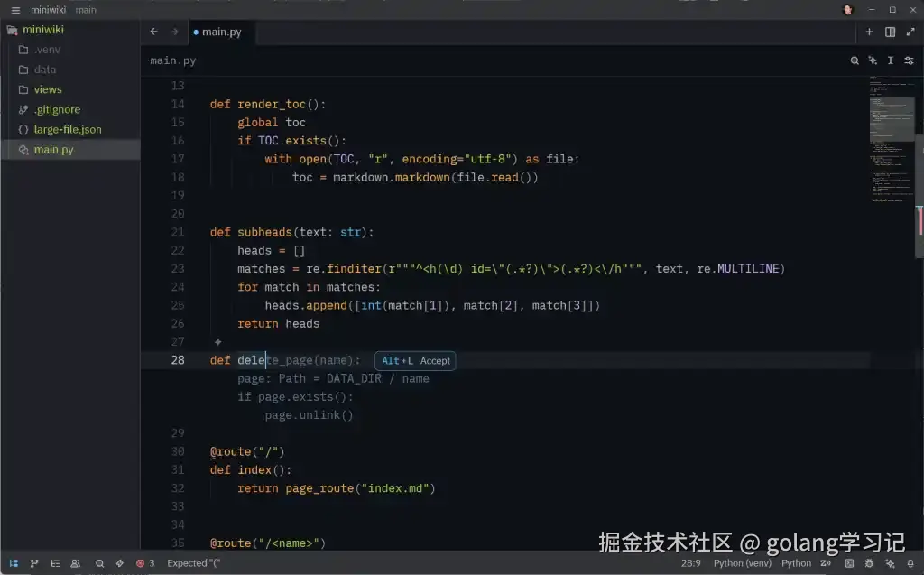Select the Python (venv) toolchain

742,563
